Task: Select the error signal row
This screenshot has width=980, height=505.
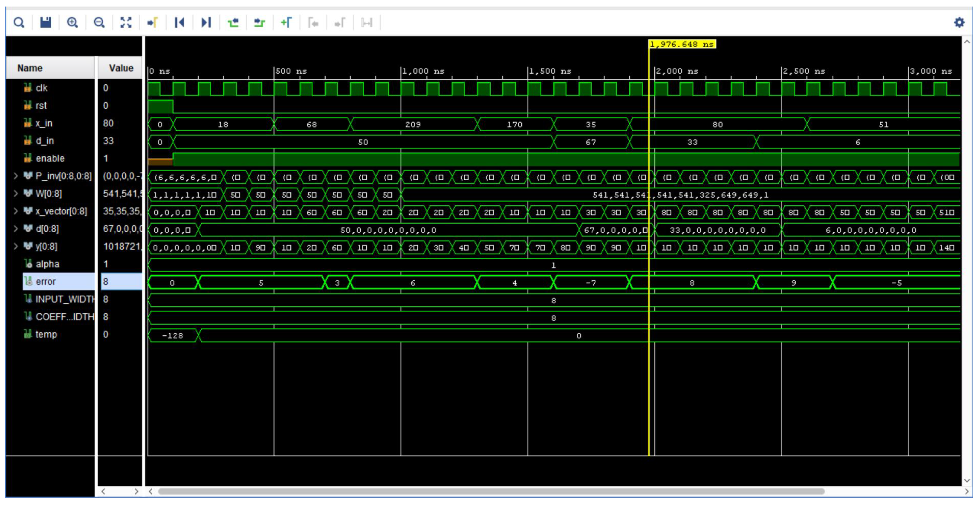Action: pos(46,282)
